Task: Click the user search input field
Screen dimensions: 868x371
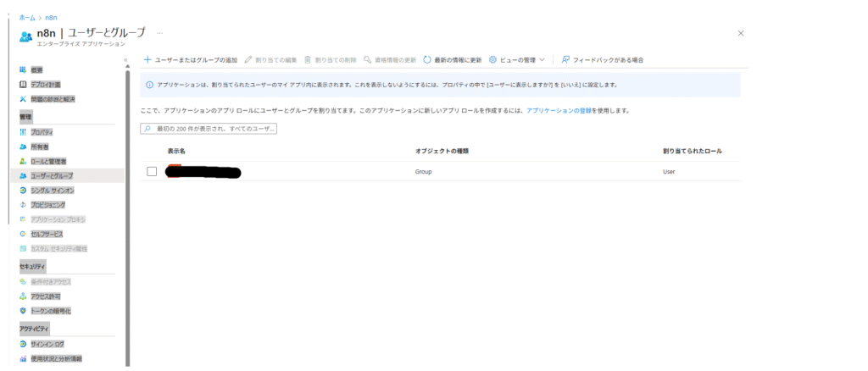Action: (x=212, y=128)
